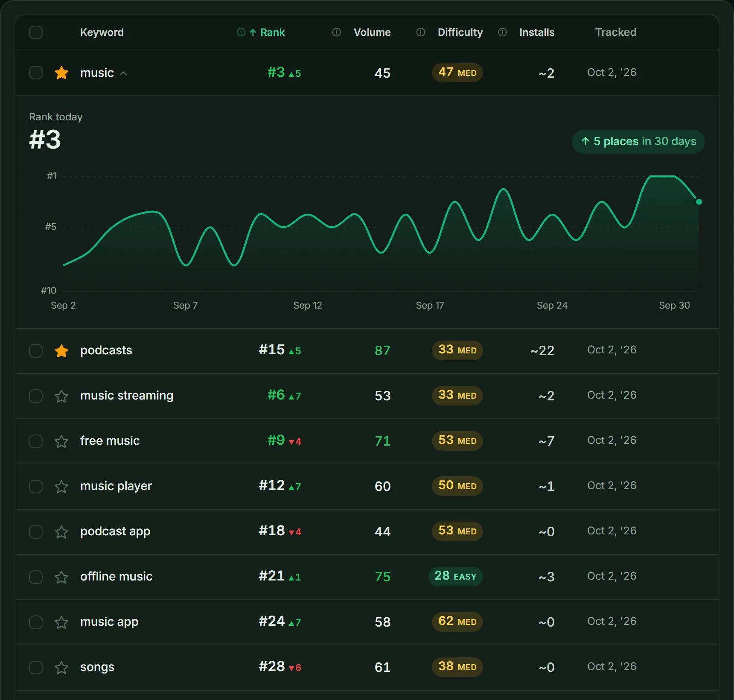Image resolution: width=734 pixels, height=700 pixels.
Task: Select the podcasts row checkbox
Action: pos(36,351)
